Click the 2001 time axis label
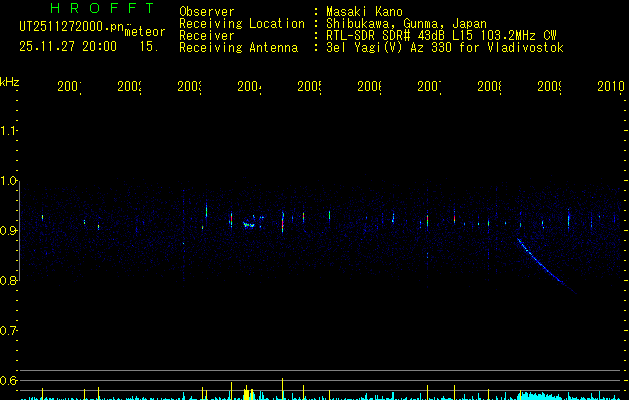Viewport: 629px width, 400px height. tap(69, 86)
